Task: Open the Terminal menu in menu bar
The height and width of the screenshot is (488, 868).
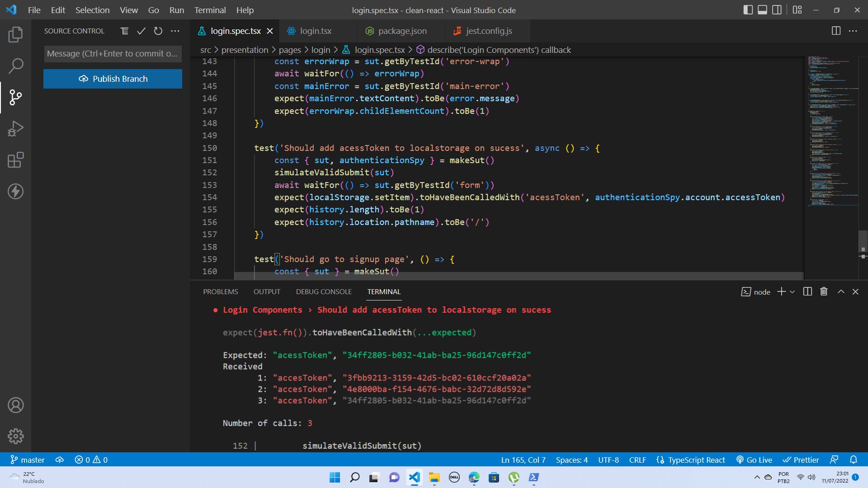Action: coord(210,10)
